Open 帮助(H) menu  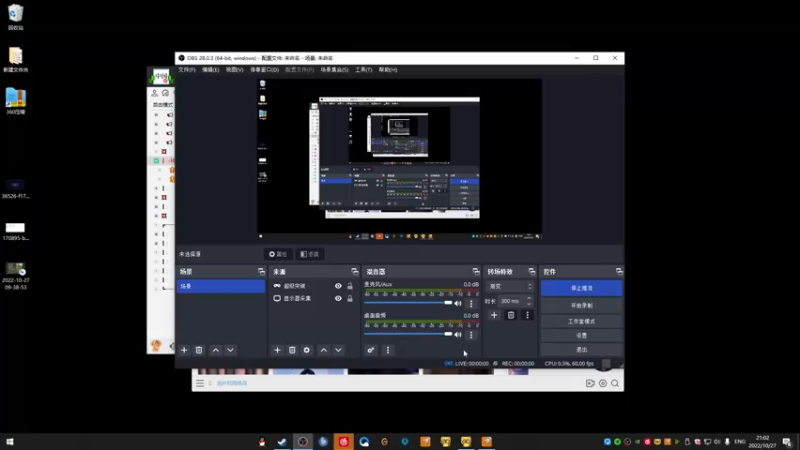pyautogui.click(x=388, y=70)
